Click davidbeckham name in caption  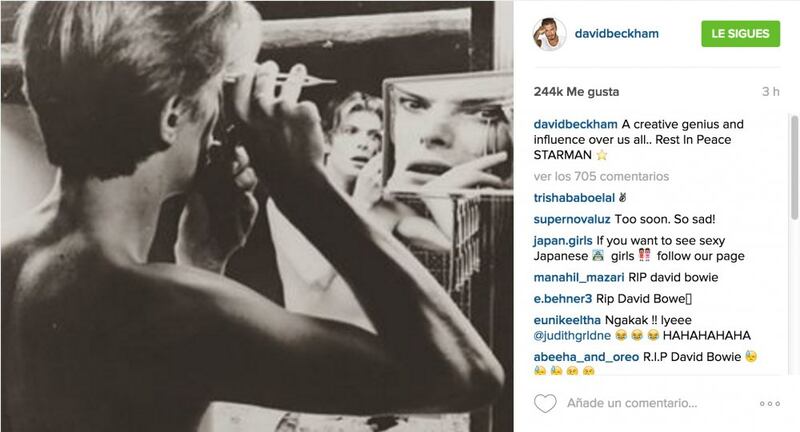[x=576, y=124]
